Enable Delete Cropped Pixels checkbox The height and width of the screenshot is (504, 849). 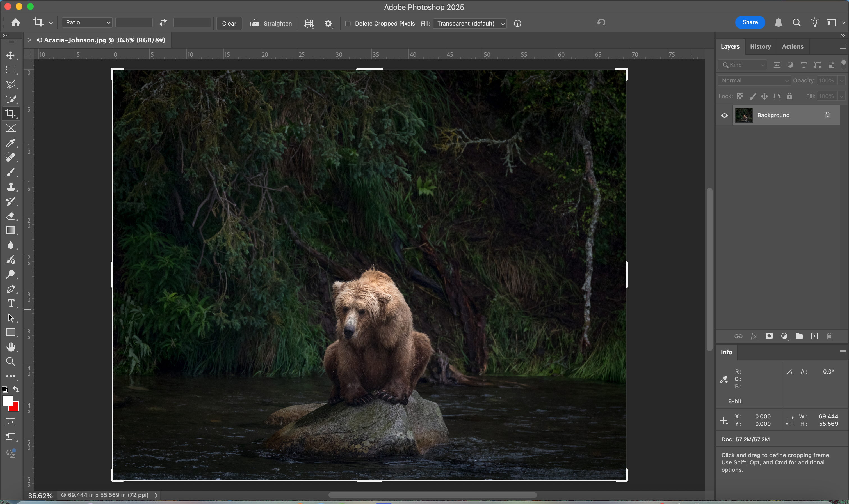tap(348, 24)
